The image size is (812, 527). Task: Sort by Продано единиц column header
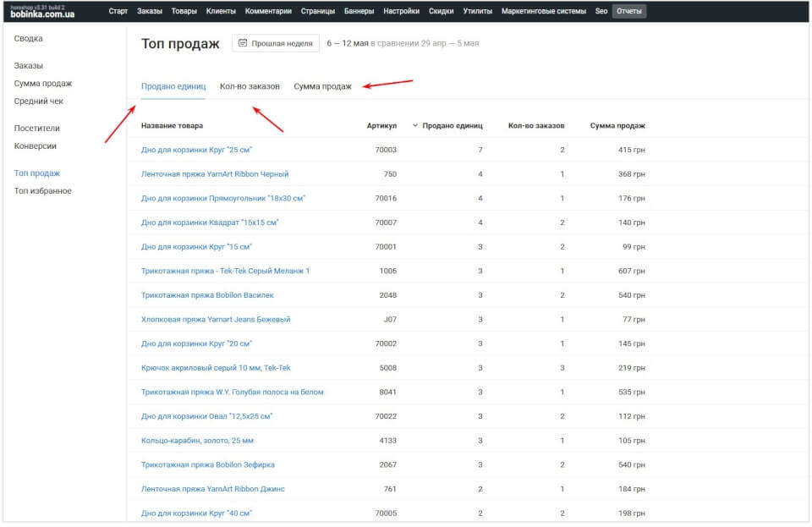452,126
